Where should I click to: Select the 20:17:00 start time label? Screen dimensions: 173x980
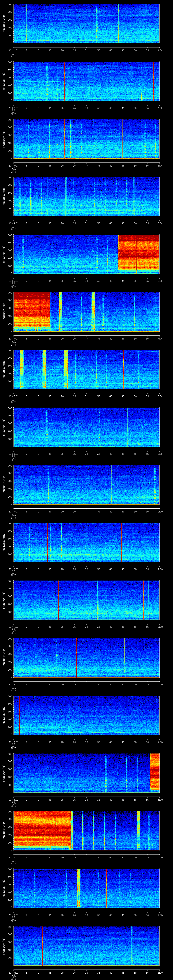point(13,973)
